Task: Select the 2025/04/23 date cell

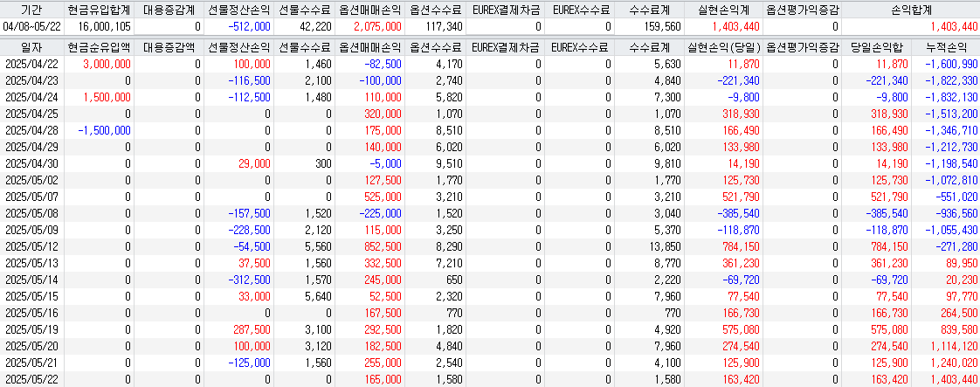Action: [31, 80]
